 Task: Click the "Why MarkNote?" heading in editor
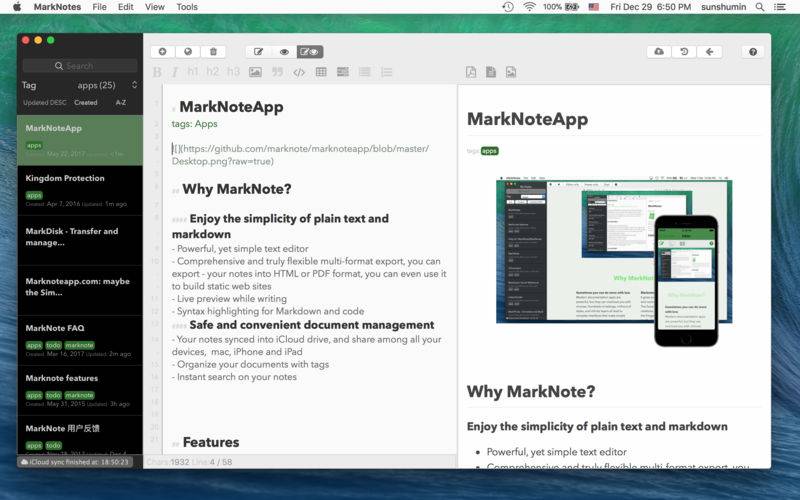(x=237, y=189)
